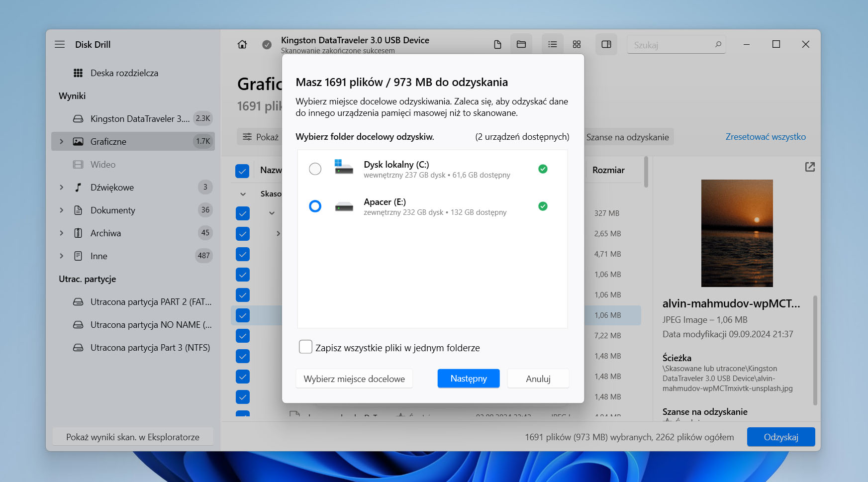Click the Deska rozdzielcza dashboard icon
The width and height of the screenshot is (868, 482).
click(78, 73)
